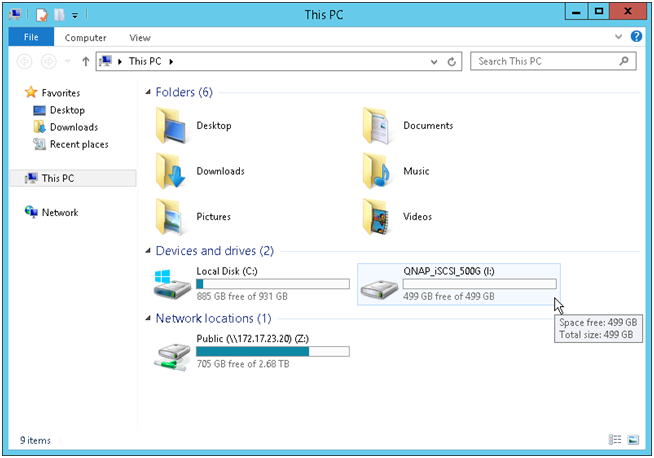654x458 pixels.
Task: Switch to details view in status bar
Action: pos(614,440)
